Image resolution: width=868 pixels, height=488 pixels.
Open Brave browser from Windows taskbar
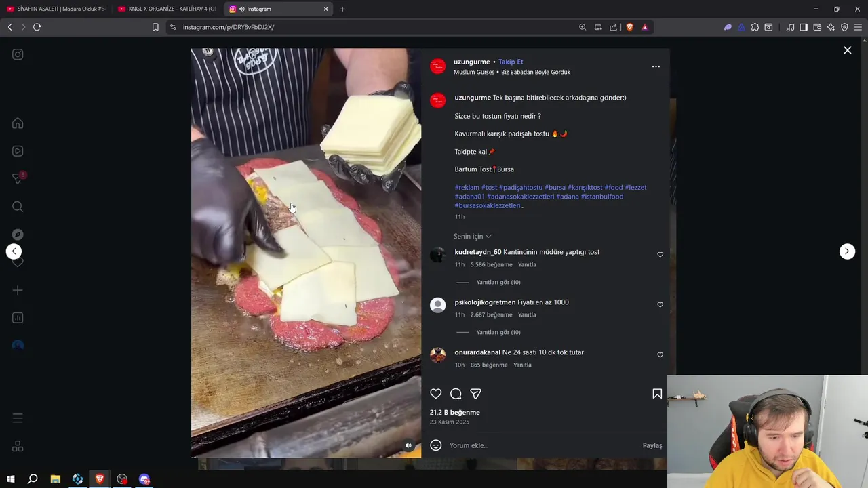pyautogui.click(x=100, y=479)
